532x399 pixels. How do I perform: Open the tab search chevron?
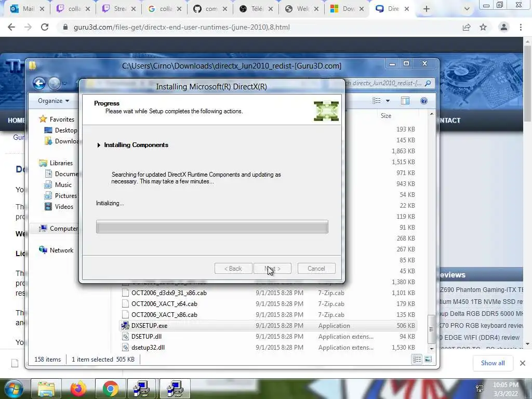pos(467,9)
